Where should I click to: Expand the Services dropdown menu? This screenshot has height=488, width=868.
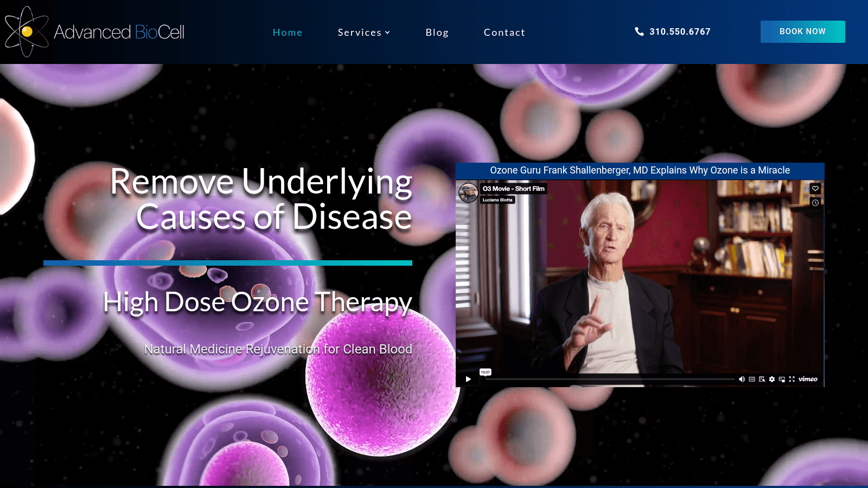click(x=363, y=33)
